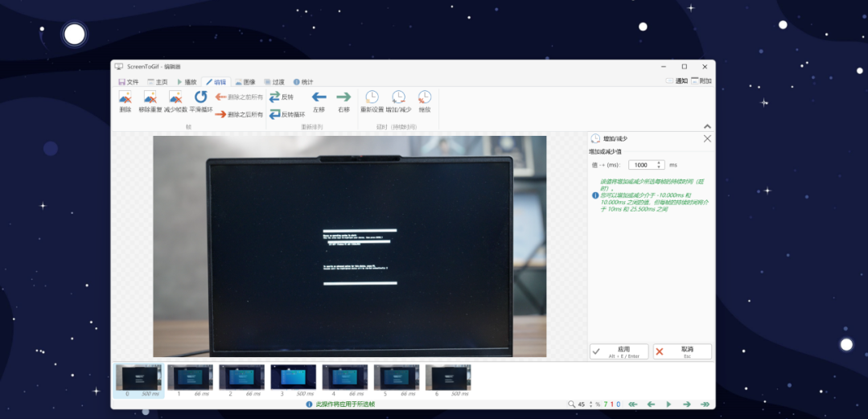Viewport: 868px width, 419px height.
Task: Select the 编辑 tab
Action: pos(216,82)
